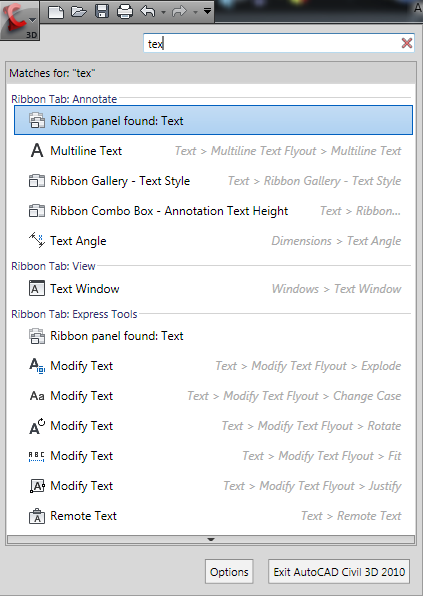Click the Undo arrow icon
423x596 pixels.
coord(148,11)
